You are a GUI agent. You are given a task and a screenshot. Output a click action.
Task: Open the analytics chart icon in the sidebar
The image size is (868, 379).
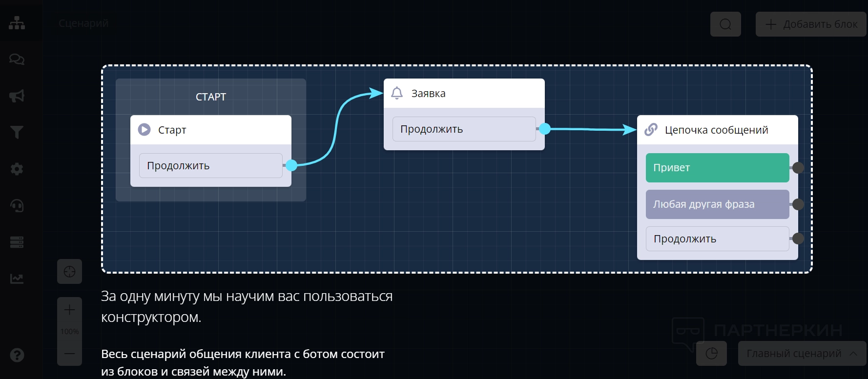point(17,279)
